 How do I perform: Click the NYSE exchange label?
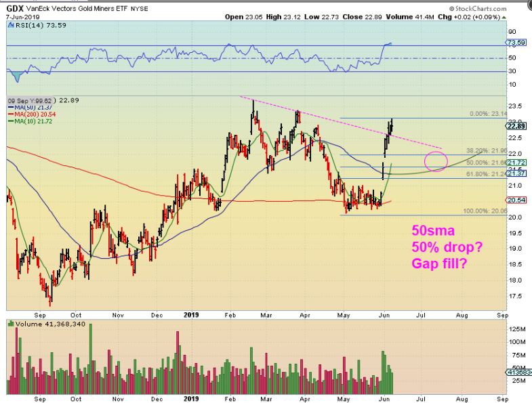pyautogui.click(x=140, y=9)
